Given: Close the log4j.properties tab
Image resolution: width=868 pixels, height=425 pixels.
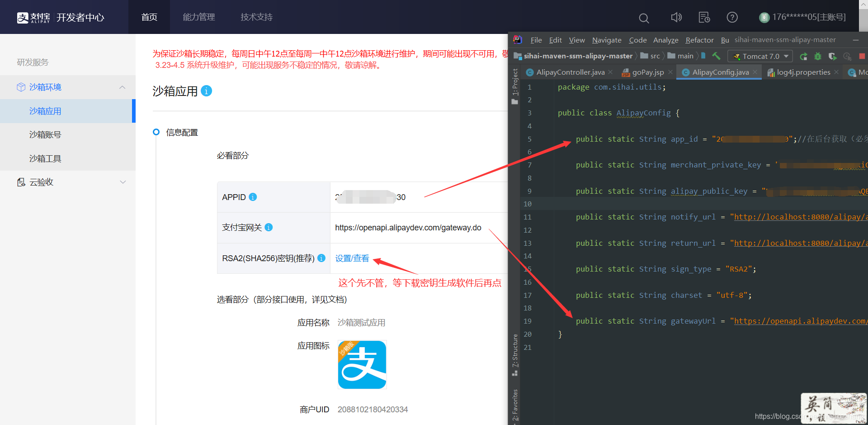Looking at the screenshot, I should (836, 72).
